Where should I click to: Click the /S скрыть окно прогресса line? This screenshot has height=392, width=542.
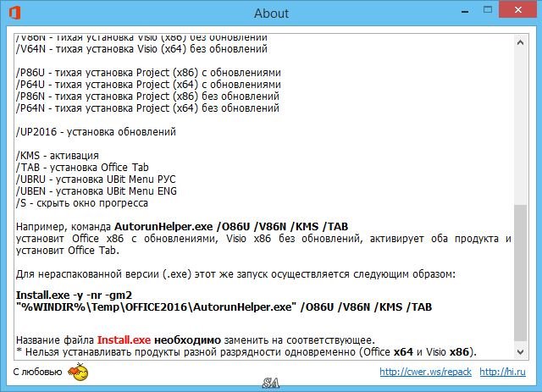[x=82, y=203]
